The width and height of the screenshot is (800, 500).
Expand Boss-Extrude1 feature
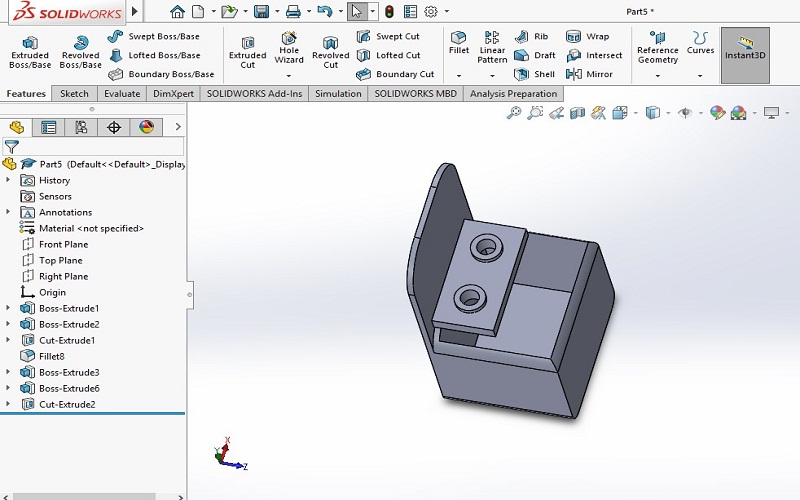coord(8,308)
